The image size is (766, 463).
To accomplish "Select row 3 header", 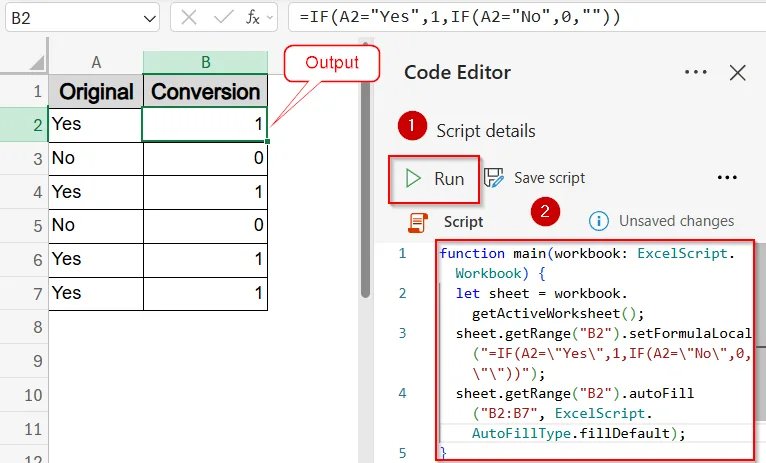I will 24,159.
